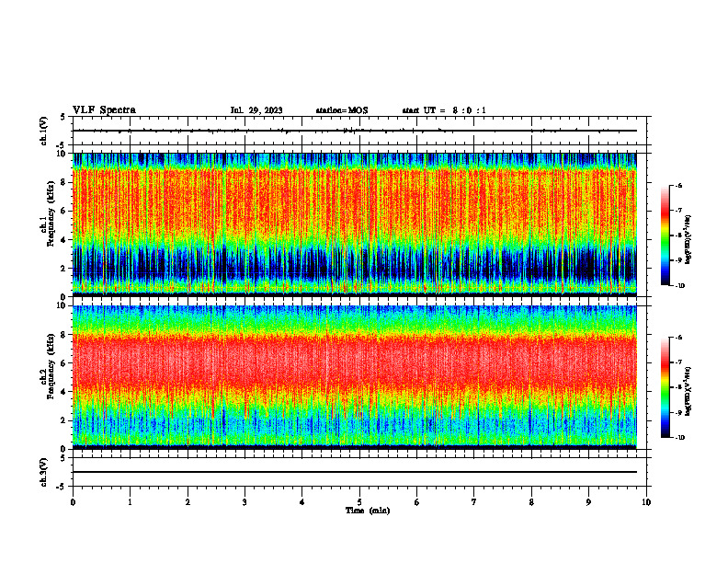Click the ch.2 spectrogram color bar

[665, 387]
